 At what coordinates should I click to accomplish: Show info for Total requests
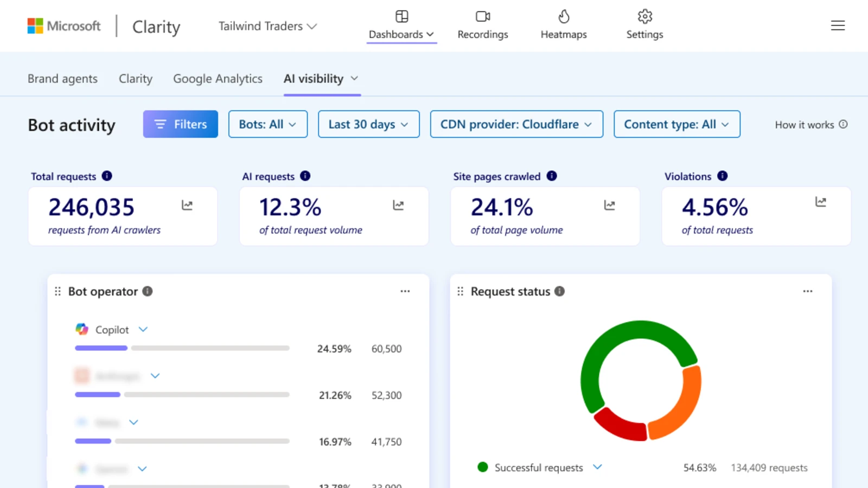coord(107,176)
